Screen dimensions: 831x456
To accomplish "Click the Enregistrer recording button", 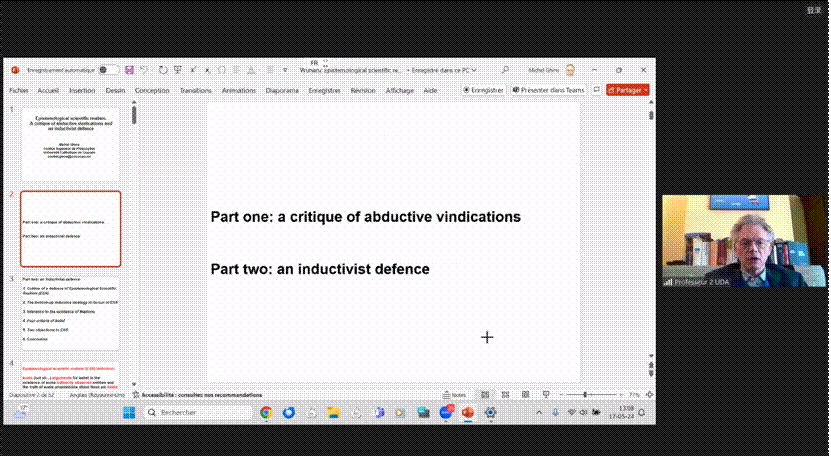I will (x=483, y=90).
